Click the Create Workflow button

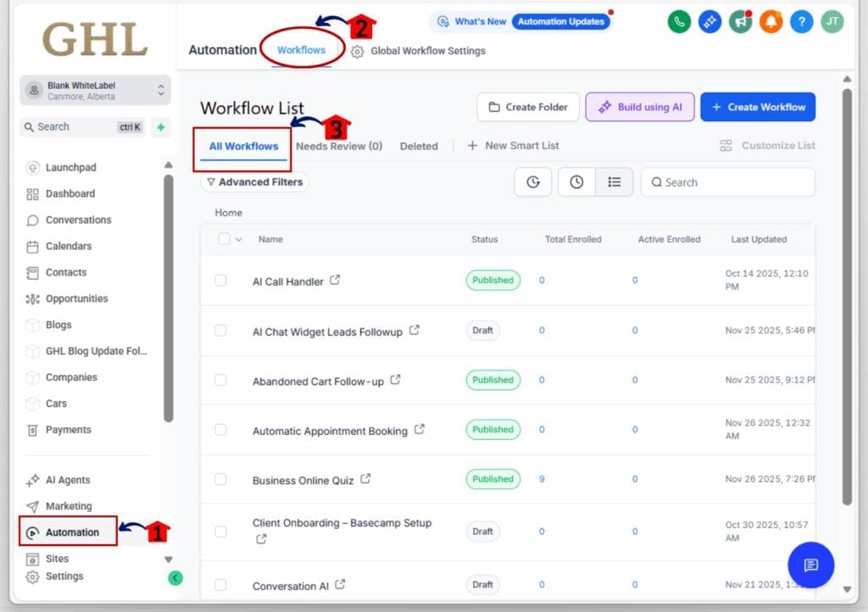point(758,108)
